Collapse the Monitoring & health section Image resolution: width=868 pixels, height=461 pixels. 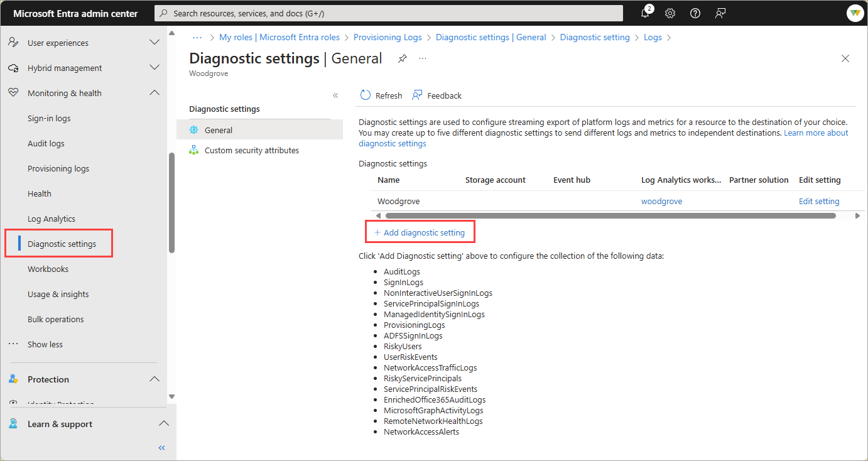click(154, 93)
